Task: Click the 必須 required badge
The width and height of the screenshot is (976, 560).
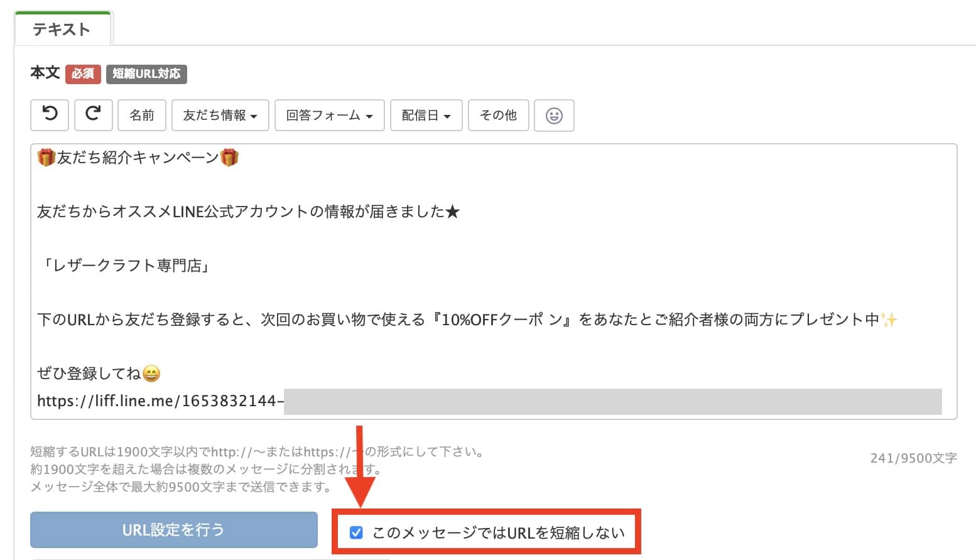Action: [84, 73]
